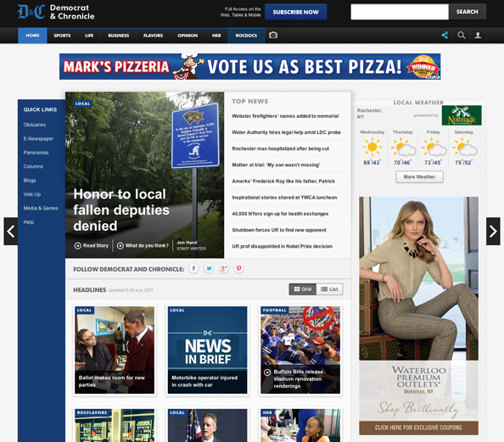Viewport: 504px width, 442px height.
Task: Click Read Story circle icon
Action: (x=78, y=246)
